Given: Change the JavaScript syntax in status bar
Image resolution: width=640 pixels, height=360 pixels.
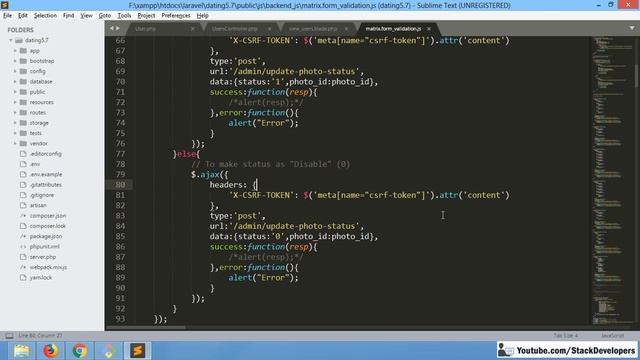Looking at the screenshot, I should 612,336.
